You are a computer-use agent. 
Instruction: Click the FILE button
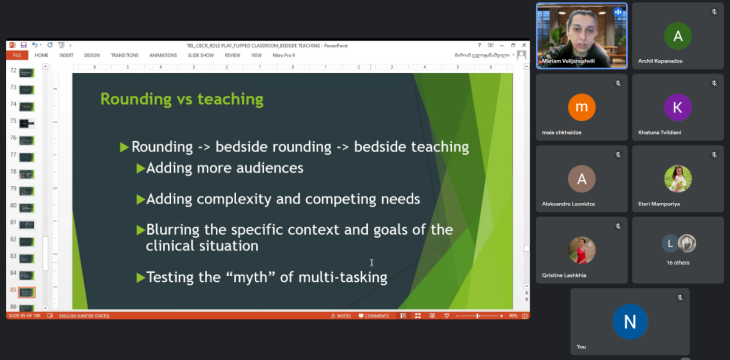click(17, 55)
